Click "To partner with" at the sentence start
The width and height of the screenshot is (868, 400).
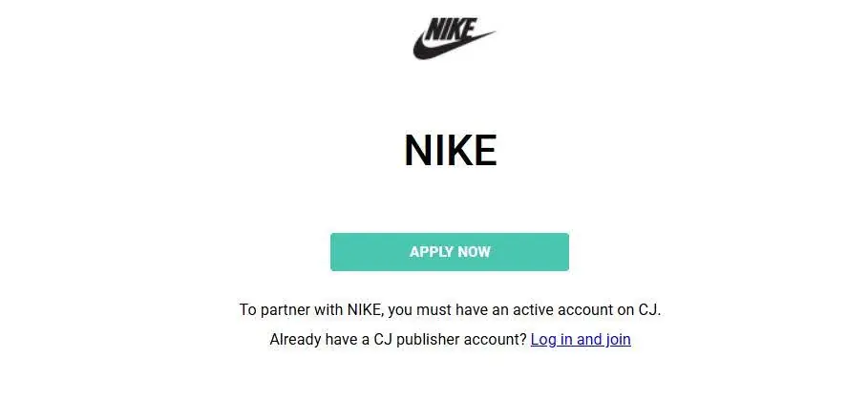click(x=284, y=309)
